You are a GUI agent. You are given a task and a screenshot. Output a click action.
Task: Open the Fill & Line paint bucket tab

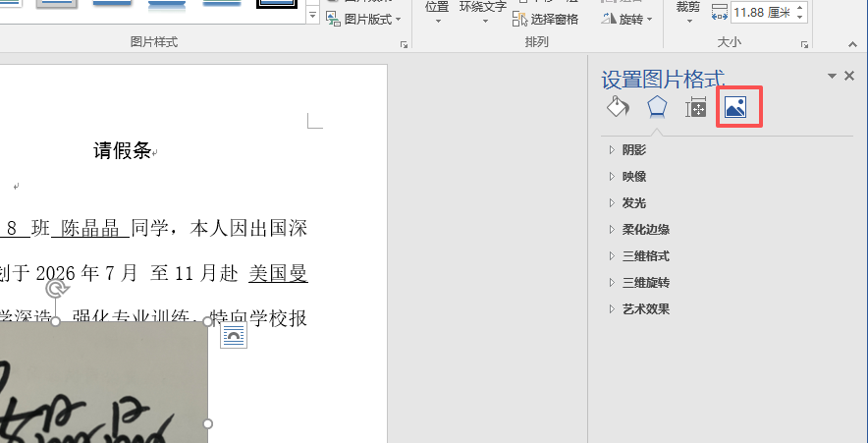click(x=618, y=107)
